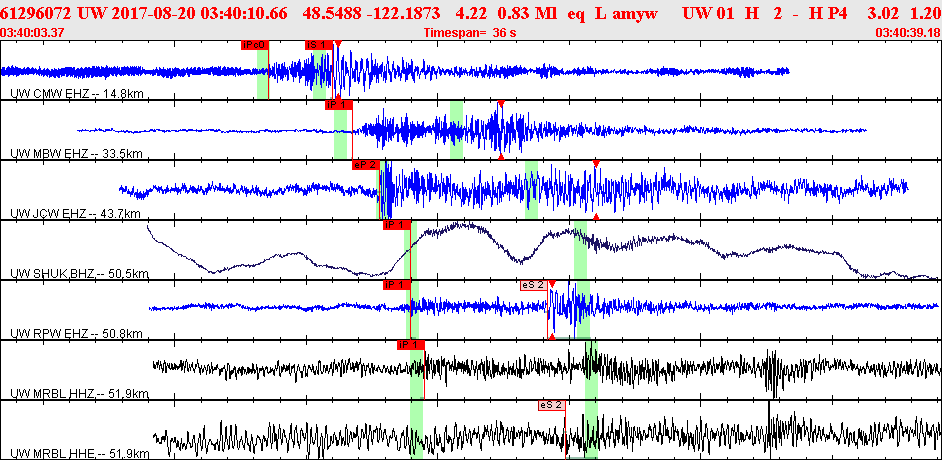Viewport: 942px width, 460px height.
Task: Click top red amplitude triangle on JCW trace
Action: click(596, 163)
